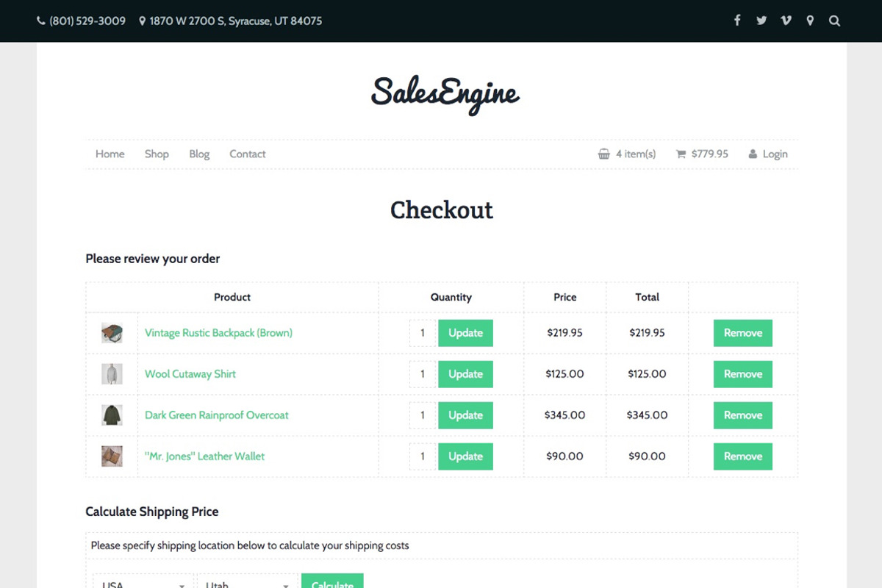
Task: Click the phone icon beside (801) 529-3009
Action: [41, 21]
